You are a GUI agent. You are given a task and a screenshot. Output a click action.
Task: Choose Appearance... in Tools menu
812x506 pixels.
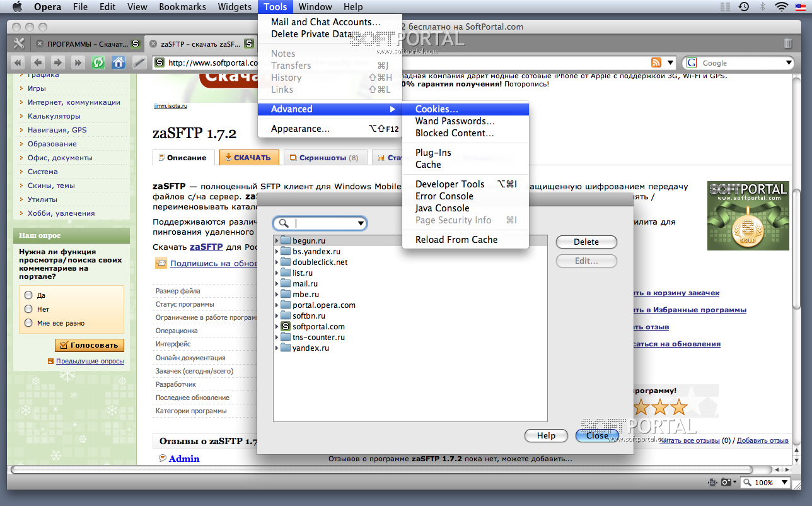click(330, 129)
